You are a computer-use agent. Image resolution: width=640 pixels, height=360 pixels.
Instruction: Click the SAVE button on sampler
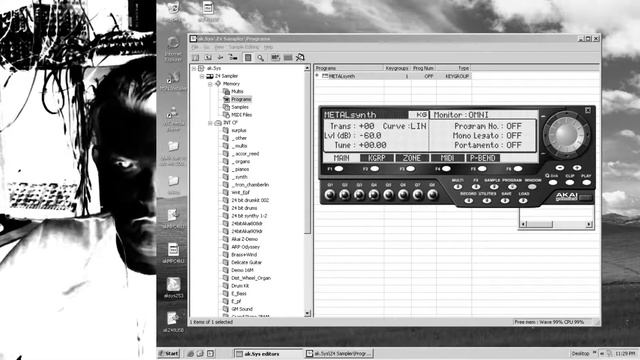[x=505, y=200]
